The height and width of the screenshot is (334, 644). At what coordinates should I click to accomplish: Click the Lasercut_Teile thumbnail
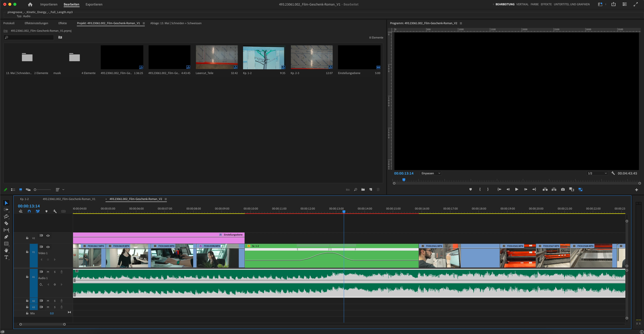pos(216,57)
